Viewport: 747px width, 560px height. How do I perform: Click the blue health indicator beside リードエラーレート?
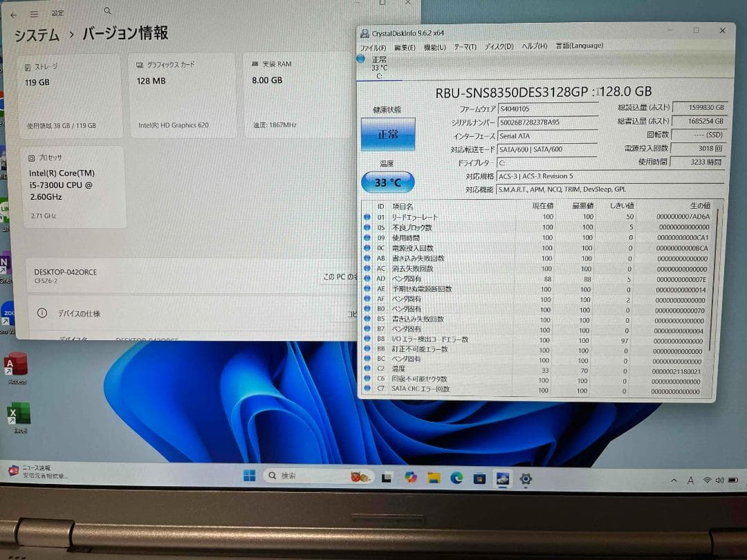(367, 217)
